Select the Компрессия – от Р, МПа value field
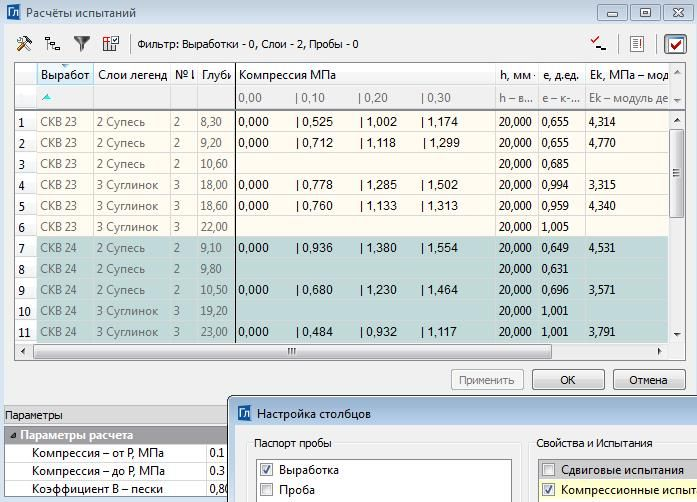697x502 pixels. 217,453
